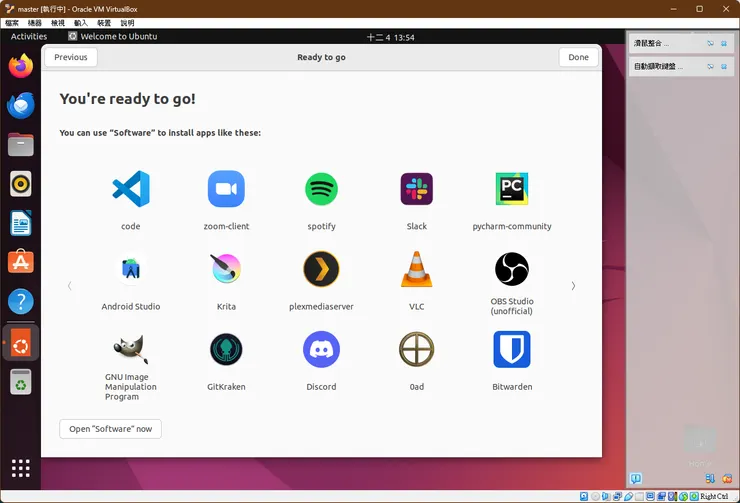Screen dimensions: 740x503
Task: Click the pycharm-community icon
Action: [512, 189]
